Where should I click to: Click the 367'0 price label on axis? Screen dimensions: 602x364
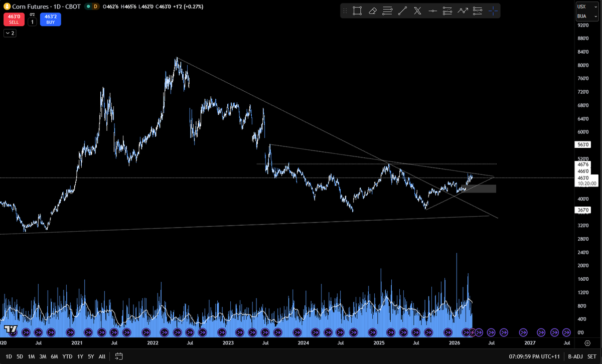point(582,211)
